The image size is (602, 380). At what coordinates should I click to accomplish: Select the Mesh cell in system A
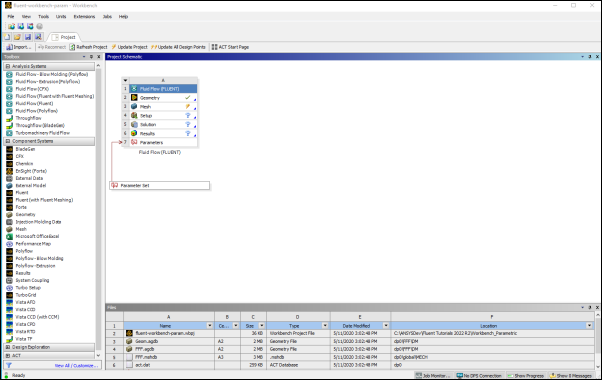click(164, 107)
